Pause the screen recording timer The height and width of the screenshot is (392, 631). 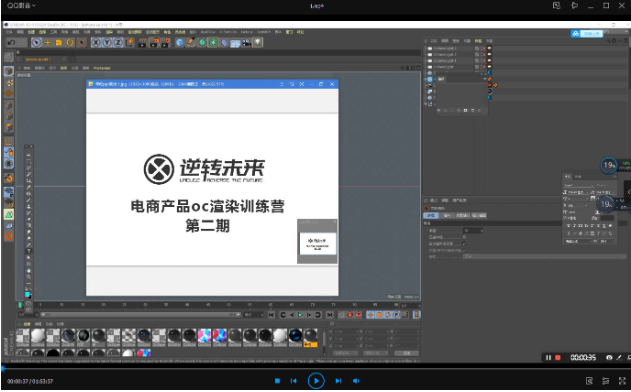coord(548,357)
